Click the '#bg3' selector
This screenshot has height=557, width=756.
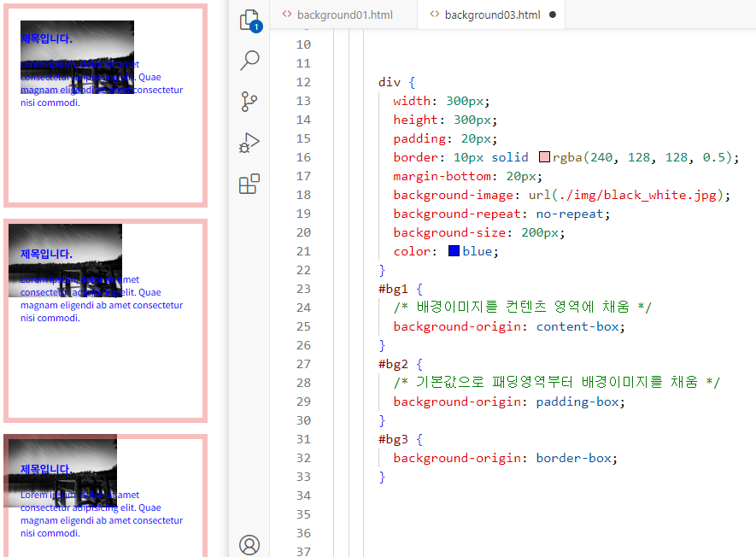pyautogui.click(x=393, y=439)
